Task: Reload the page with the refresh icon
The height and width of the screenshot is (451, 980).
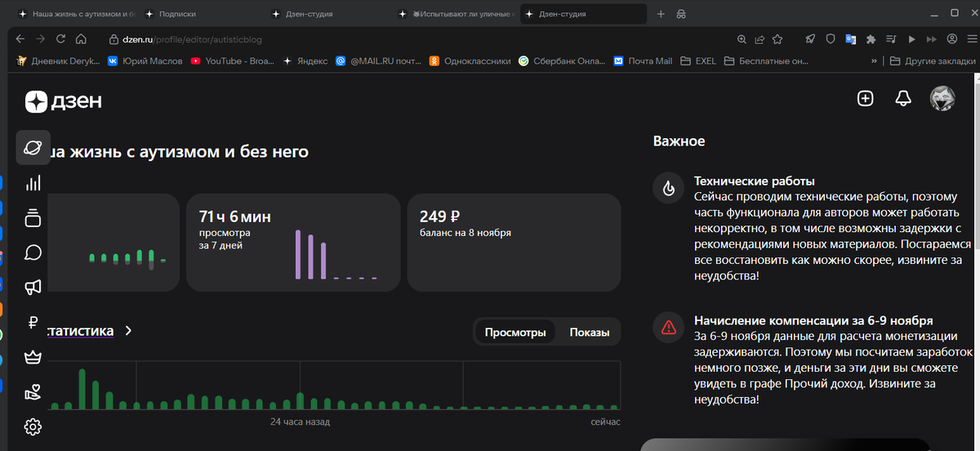Action: (x=60, y=38)
